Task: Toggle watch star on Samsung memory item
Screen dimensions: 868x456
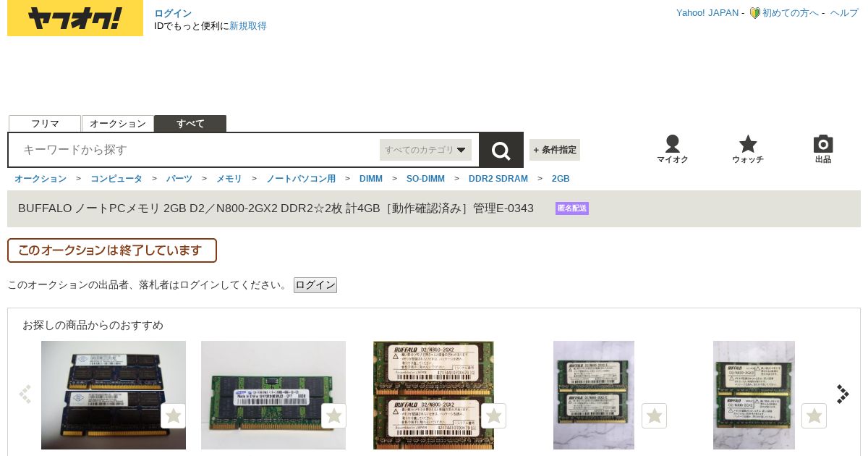Action: pos(333,416)
